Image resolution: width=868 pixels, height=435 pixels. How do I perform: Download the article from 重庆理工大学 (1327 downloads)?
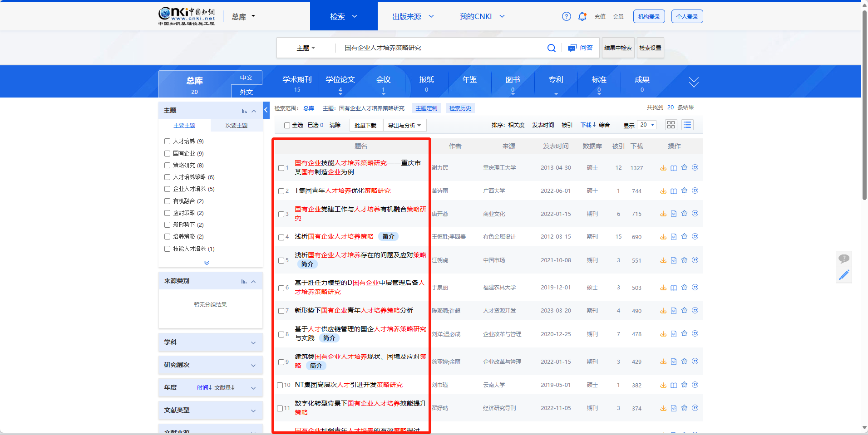(x=663, y=168)
